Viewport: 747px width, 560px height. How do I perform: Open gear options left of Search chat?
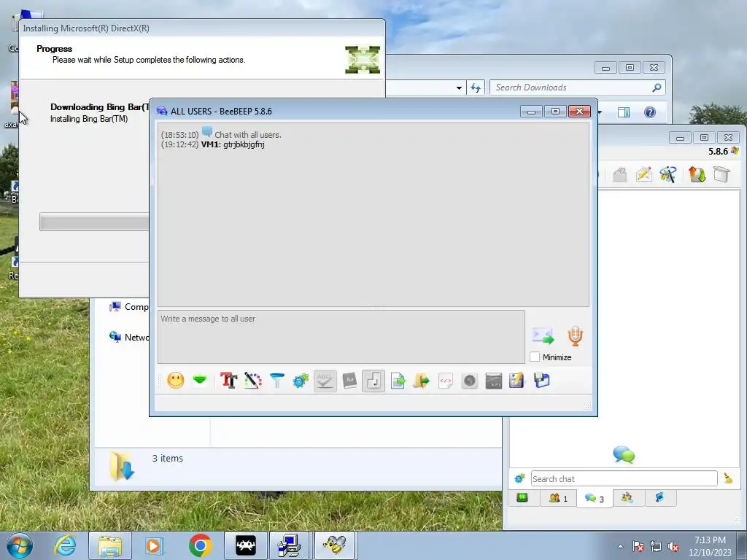(519, 478)
